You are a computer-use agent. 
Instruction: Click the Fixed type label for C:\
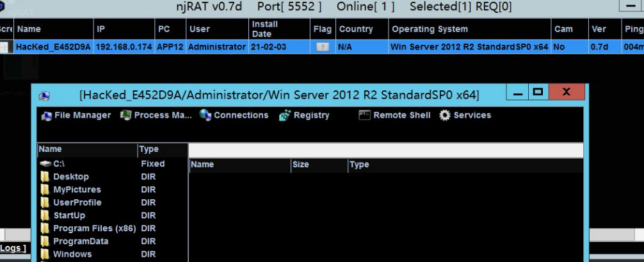tap(153, 164)
